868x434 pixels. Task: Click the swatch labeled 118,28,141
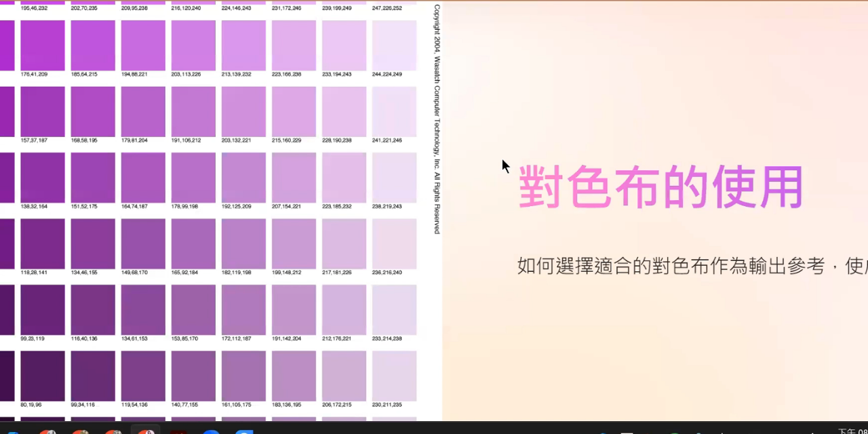(x=43, y=243)
